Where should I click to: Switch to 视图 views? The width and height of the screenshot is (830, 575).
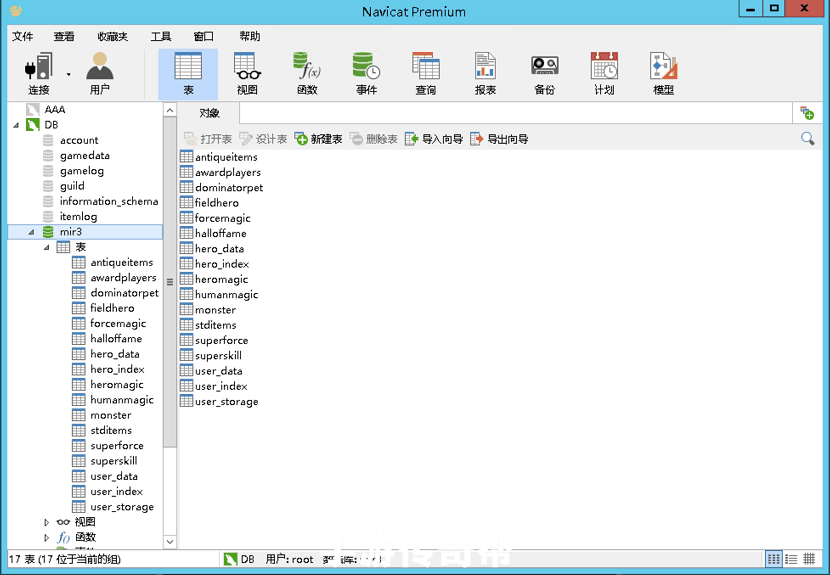tap(247, 74)
